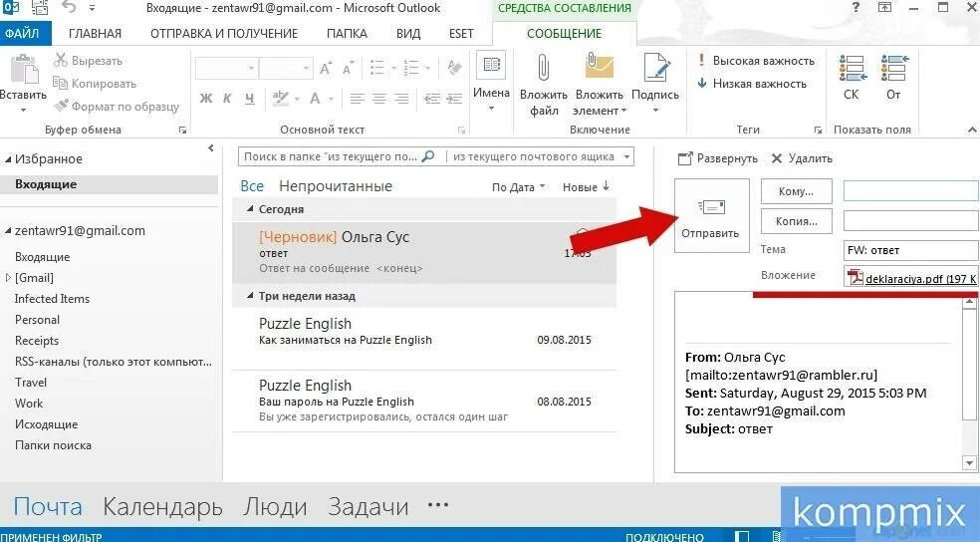
Task: Open the Infected Items folder
Action: point(52,299)
